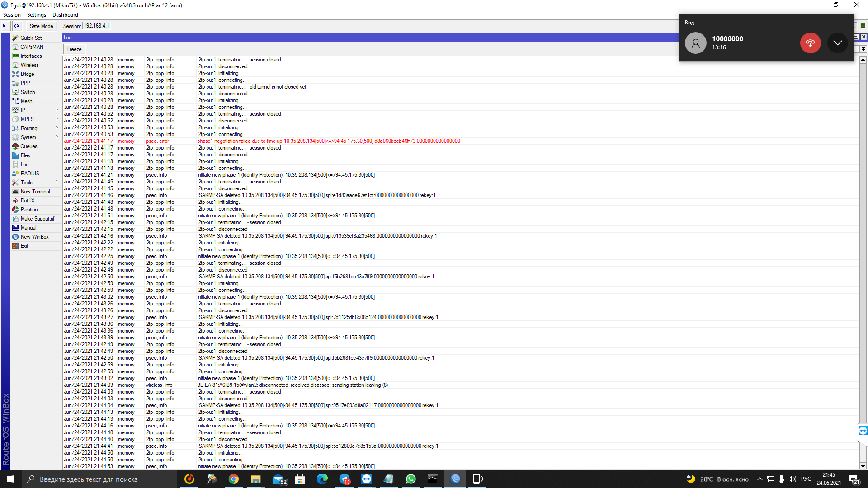Select the 'old tunnel is not closed yet' entry

[x=460, y=87]
